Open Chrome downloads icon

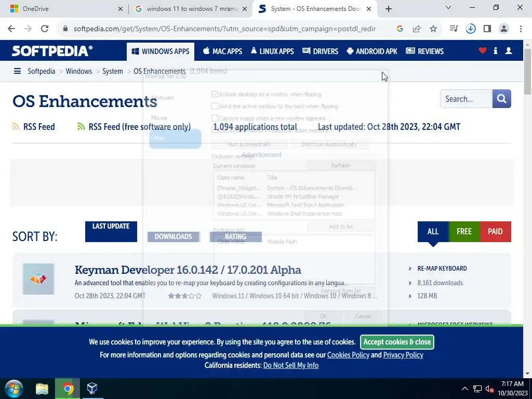coord(471,29)
